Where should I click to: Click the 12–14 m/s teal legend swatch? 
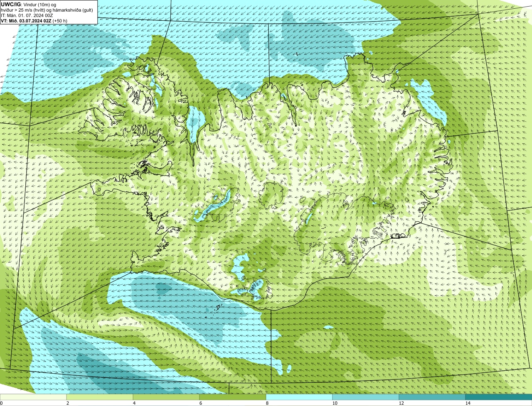point(432,397)
